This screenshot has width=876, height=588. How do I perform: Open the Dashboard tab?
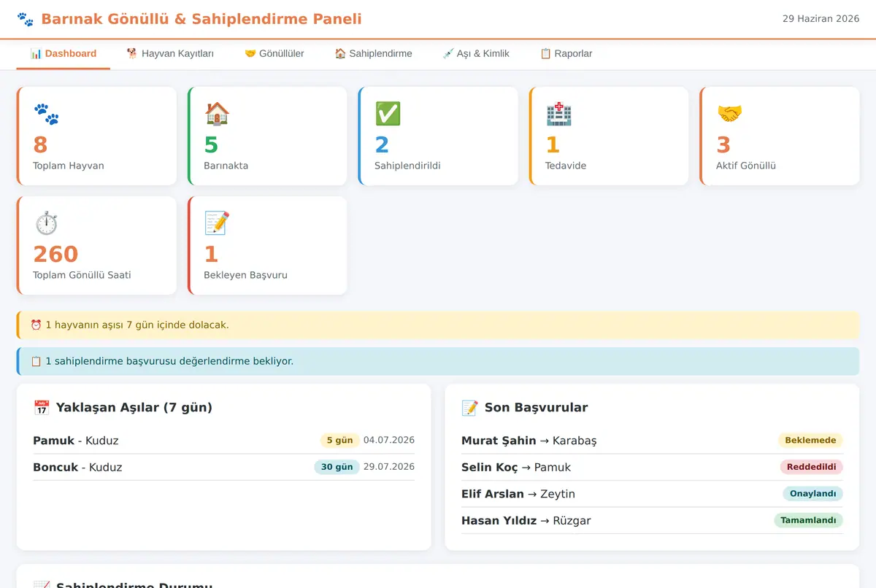tap(64, 53)
